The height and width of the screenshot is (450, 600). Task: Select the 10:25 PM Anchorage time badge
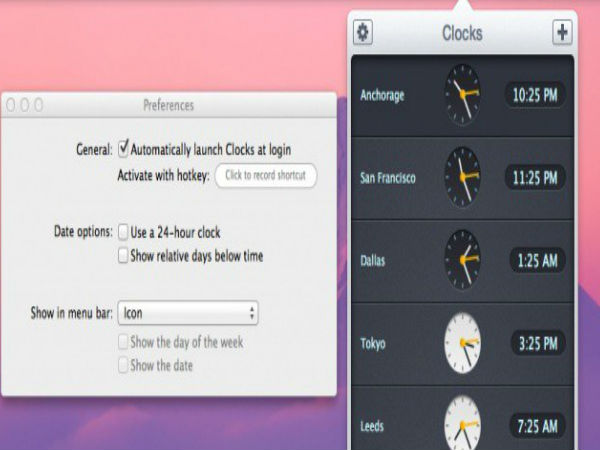535,95
